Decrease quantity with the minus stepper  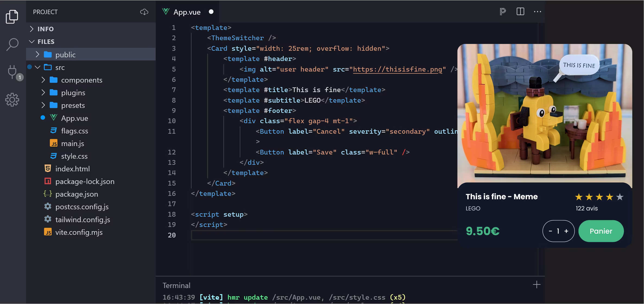click(550, 231)
